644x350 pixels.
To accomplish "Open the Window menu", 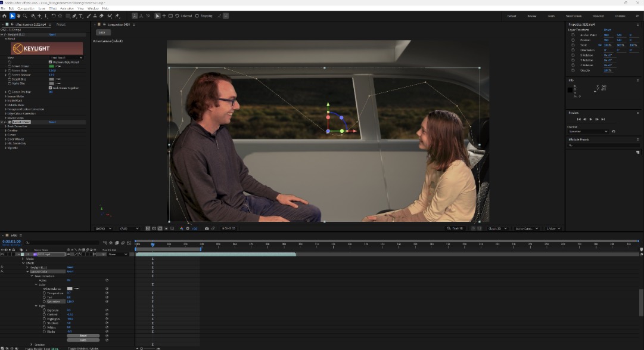I will point(93,8).
